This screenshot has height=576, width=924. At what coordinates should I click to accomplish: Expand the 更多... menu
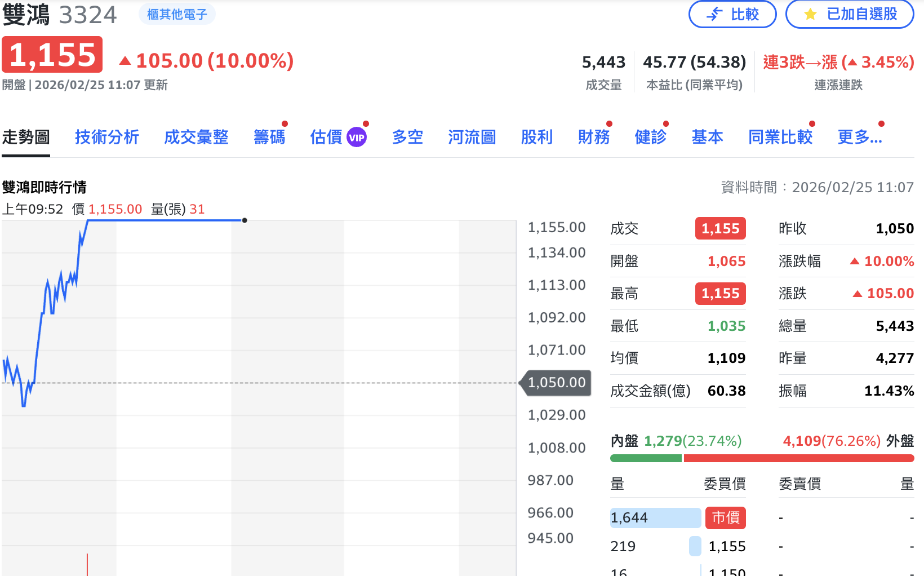[859, 137]
